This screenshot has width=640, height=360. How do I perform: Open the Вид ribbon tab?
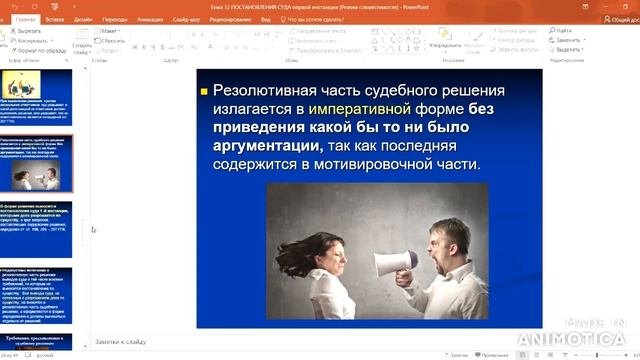[x=265, y=19]
